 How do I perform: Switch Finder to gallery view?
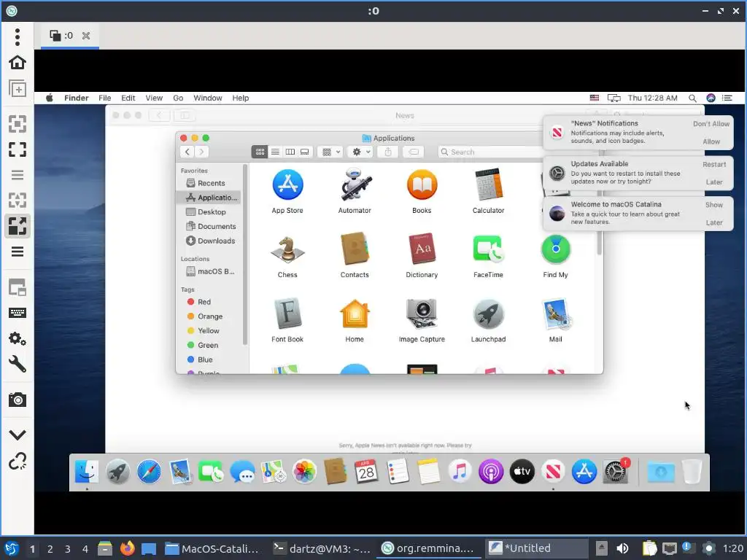coord(304,152)
